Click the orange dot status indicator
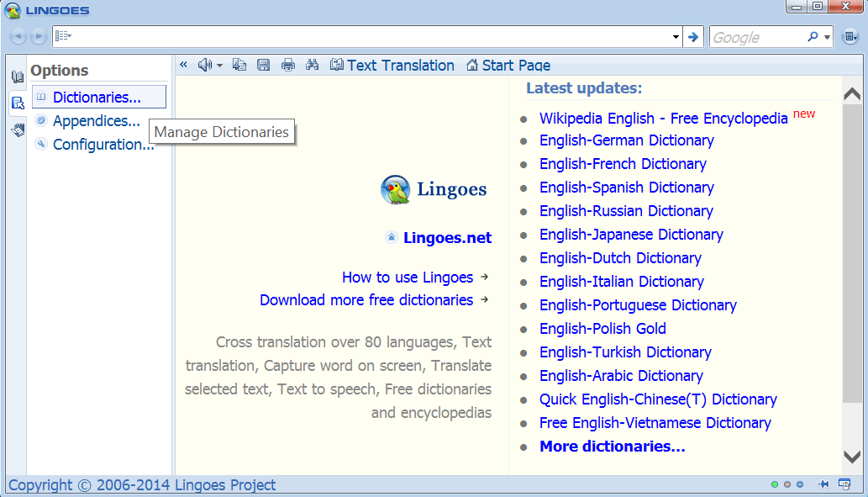 (x=787, y=484)
